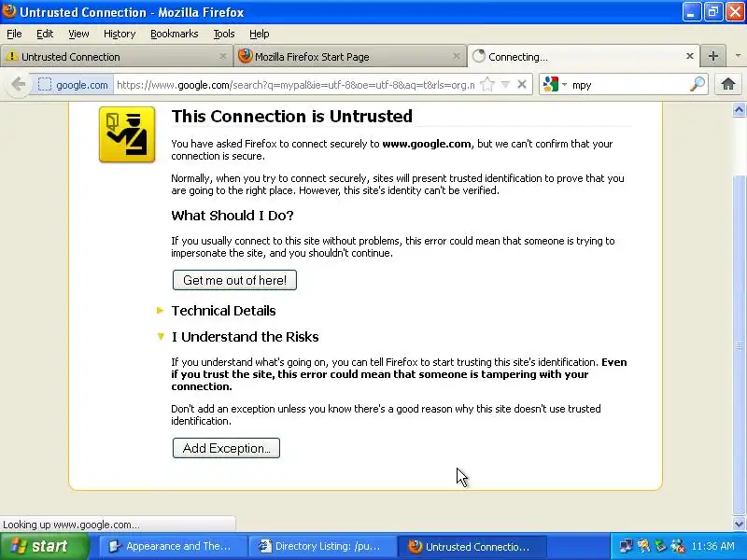747x560 pixels.
Task: Click the fourth system tray icon
Action: coord(678,546)
